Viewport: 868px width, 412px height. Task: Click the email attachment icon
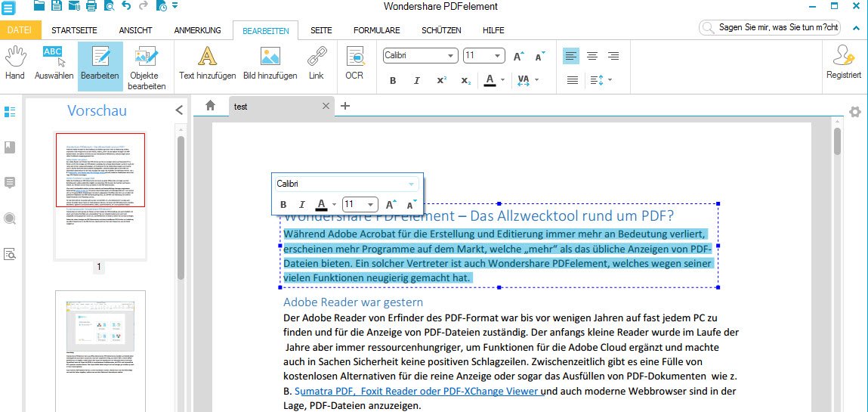pos(74,6)
